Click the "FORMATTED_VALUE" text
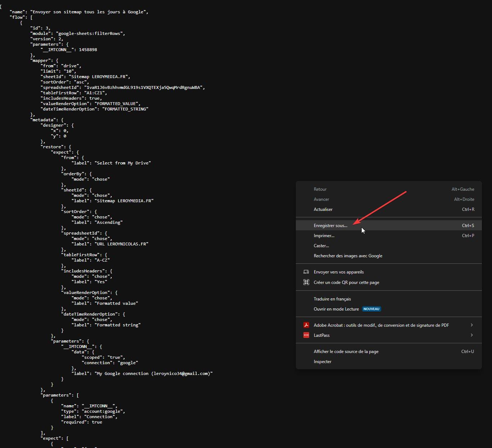 116,104
